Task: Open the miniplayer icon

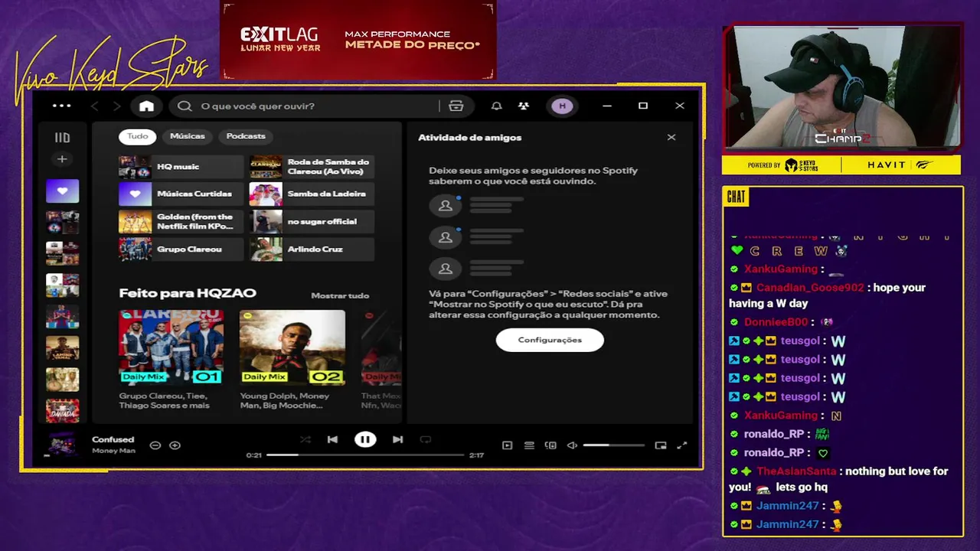Action: (661, 445)
